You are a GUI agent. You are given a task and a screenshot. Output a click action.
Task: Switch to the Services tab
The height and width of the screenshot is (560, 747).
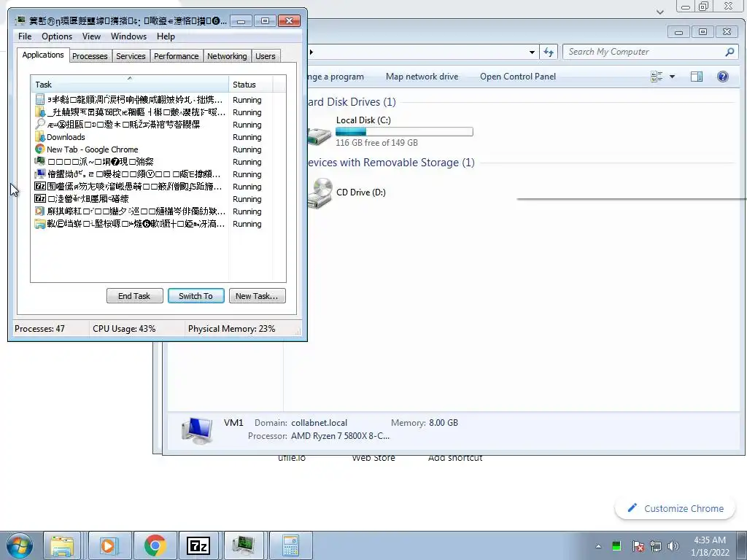pos(131,56)
